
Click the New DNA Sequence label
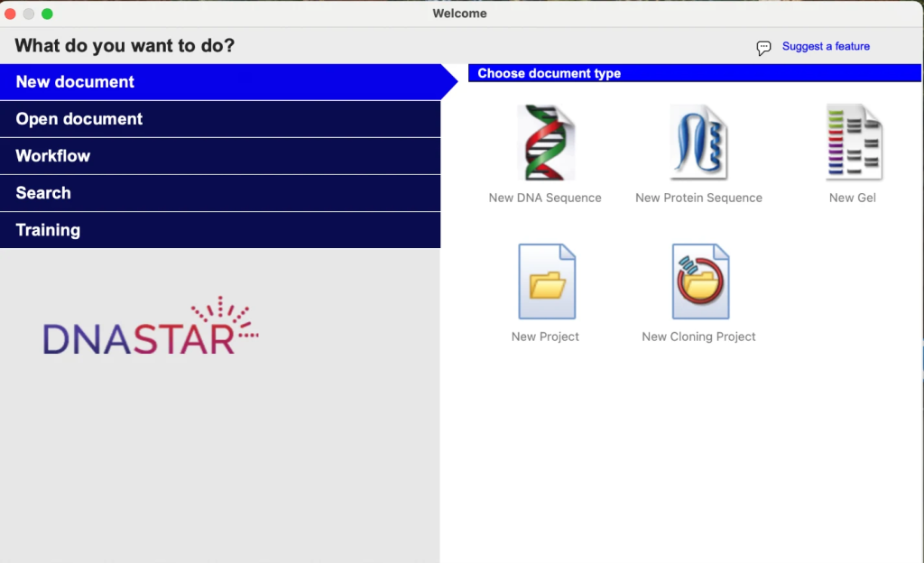545,198
